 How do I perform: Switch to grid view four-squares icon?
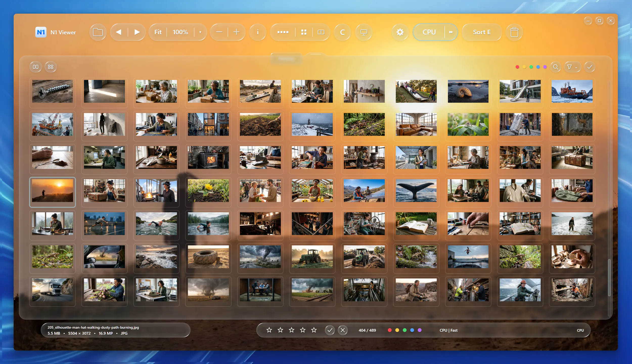coord(304,32)
